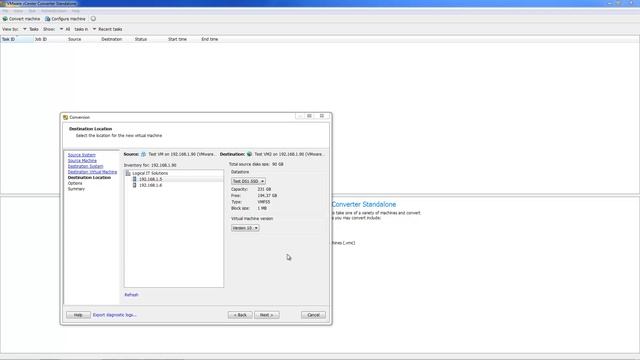Click the Conversion dialog title icon
Image resolution: width=640 pixels, height=360 pixels.
click(x=65, y=117)
